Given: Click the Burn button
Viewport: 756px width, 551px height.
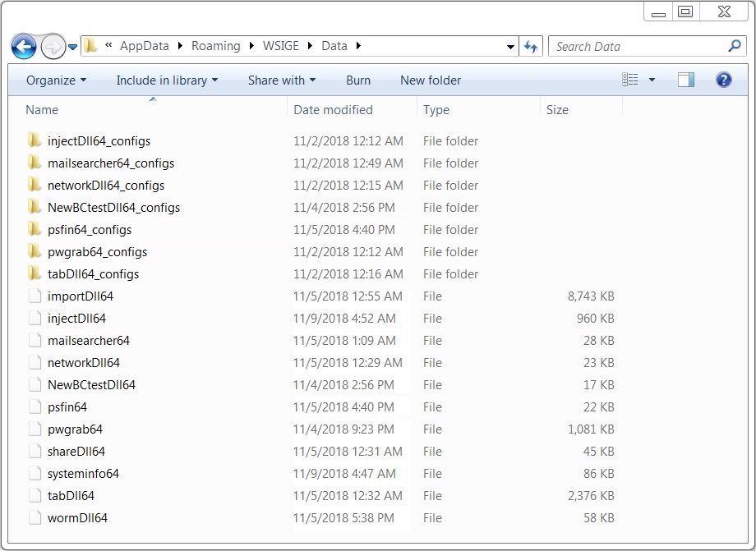Looking at the screenshot, I should pos(358,80).
